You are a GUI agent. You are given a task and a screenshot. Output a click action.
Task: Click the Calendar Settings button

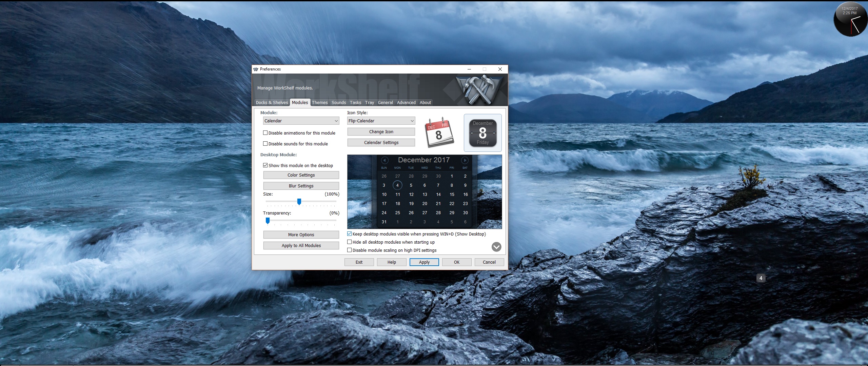[x=381, y=142]
